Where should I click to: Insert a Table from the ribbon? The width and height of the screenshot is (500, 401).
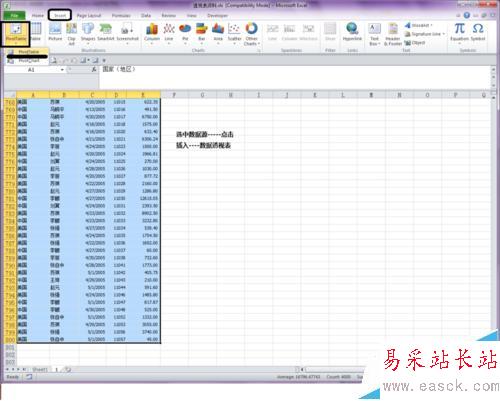pyautogui.click(x=36, y=32)
